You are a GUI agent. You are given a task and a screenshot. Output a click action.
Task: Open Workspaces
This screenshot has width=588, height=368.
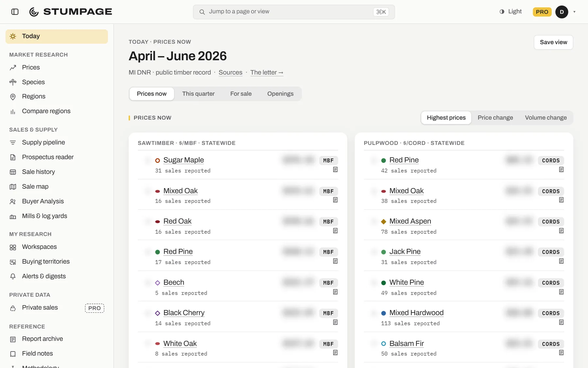click(57, 247)
